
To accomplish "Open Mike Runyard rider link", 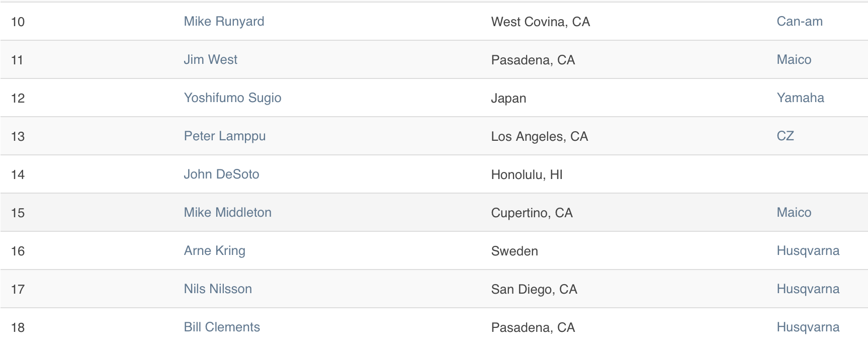I will pos(224,22).
